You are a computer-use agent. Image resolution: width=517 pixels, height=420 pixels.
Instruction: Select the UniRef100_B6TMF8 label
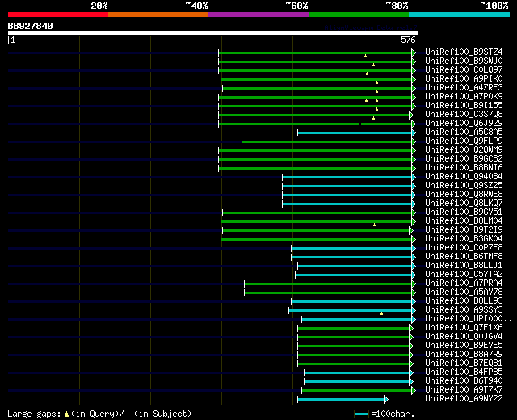pos(464,257)
